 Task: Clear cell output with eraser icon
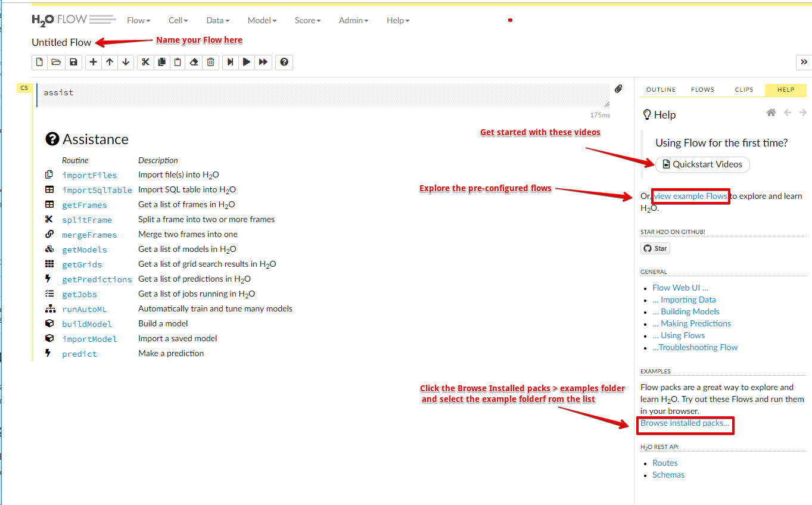pyautogui.click(x=194, y=62)
